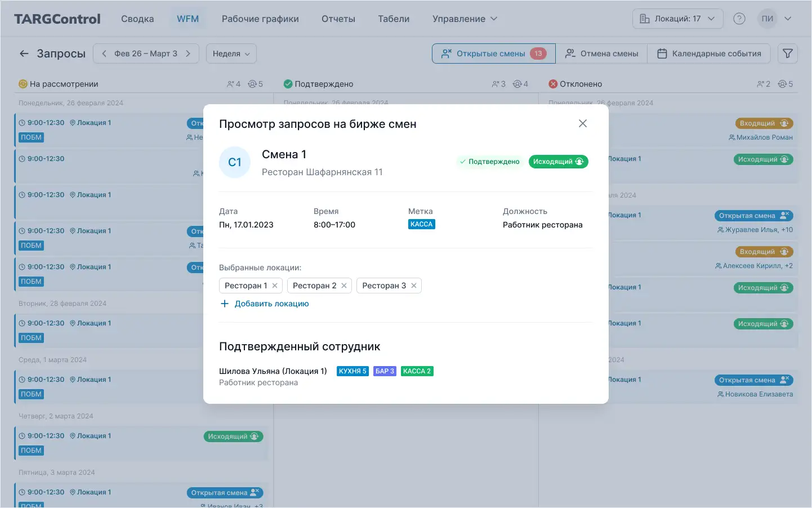
Task: Click ПОБМ tag in Четверг, 2 марта card
Action: [x=31, y=451]
